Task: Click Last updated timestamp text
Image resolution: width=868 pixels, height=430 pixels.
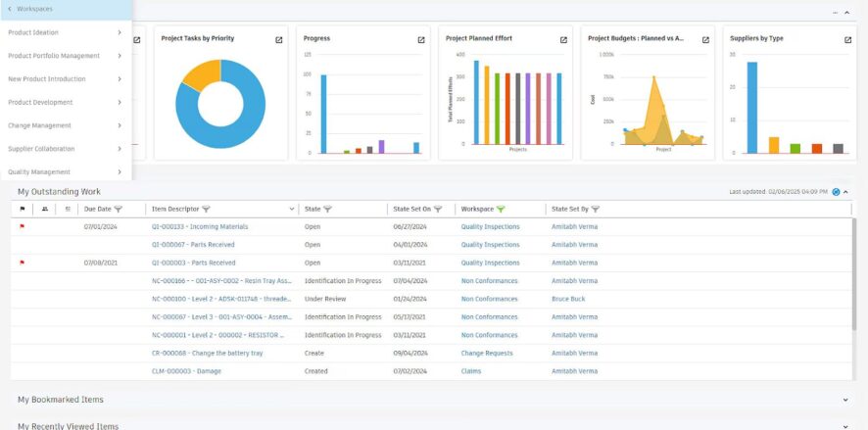Action: (x=778, y=192)
